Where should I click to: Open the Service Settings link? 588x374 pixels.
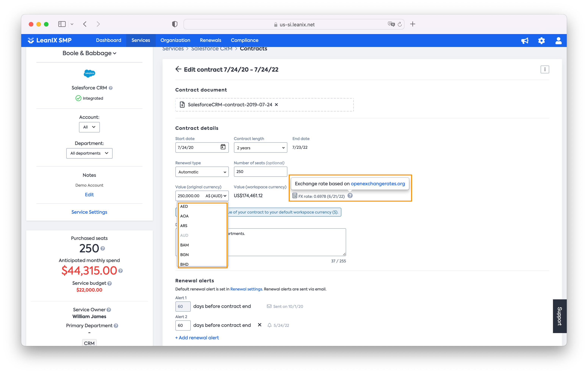coord(89,212)
